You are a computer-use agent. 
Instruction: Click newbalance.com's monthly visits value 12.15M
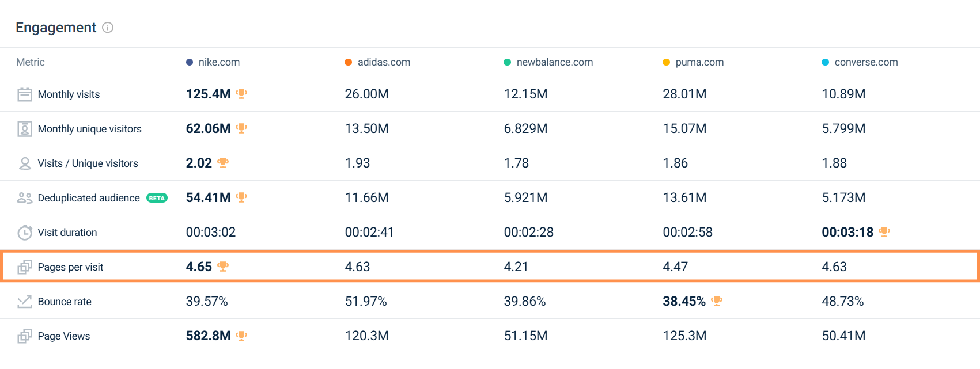click(x=525, y=94)
